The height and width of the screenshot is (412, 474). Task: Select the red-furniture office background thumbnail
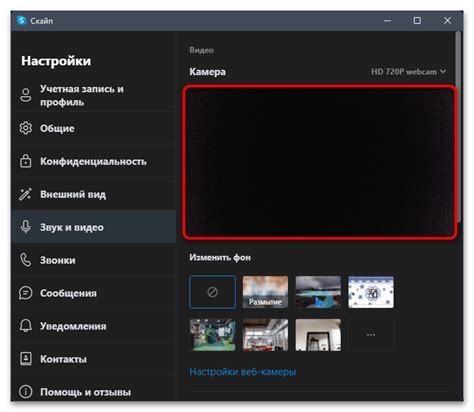pyautogui.click(x=265, y=335)
